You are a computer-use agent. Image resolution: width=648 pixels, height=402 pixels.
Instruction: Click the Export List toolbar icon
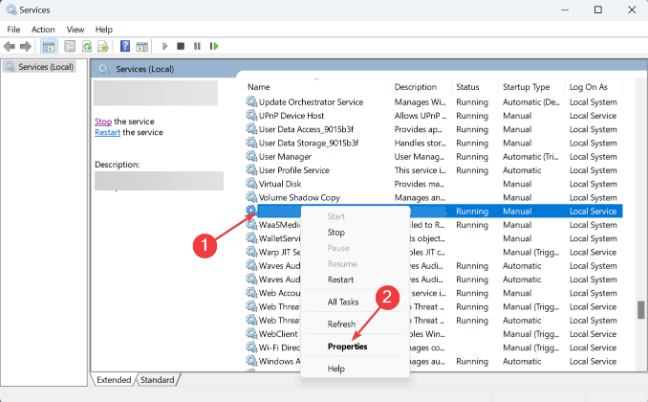(104, 46)
